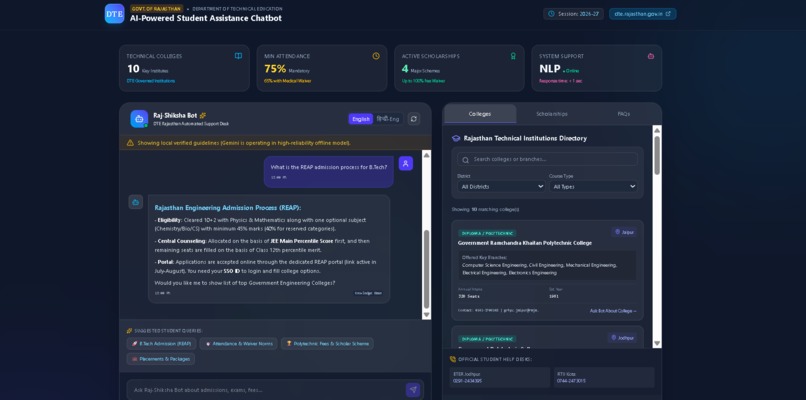Click the chat scrollbar down arrow
The height and width of the screenshot is (400, 806).
pos(426,315)
